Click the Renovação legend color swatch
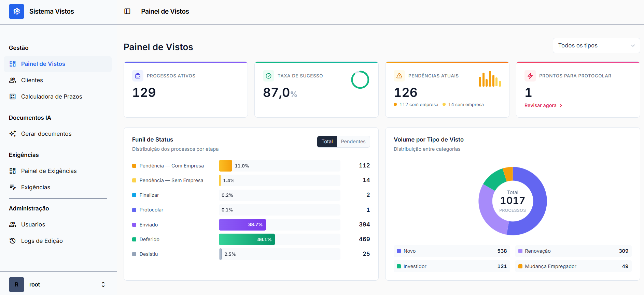Viewport: 644px width, 295px height. coord(520,251)
